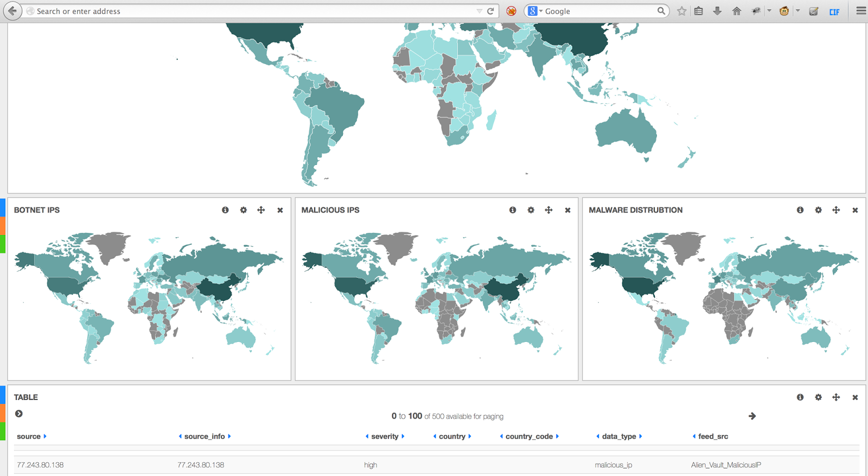Expand the Table fields list with the circle arrow
This screenshot has width=868, height=476.
[19, 414]
